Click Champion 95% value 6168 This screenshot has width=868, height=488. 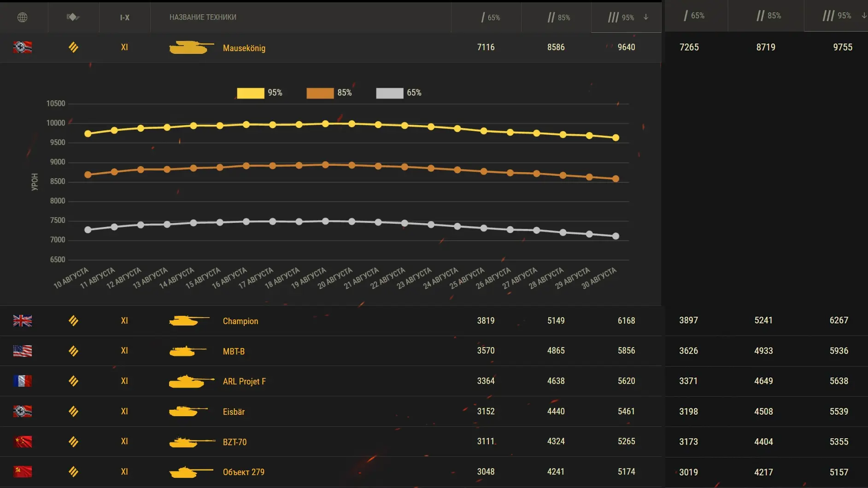(626, 321)
